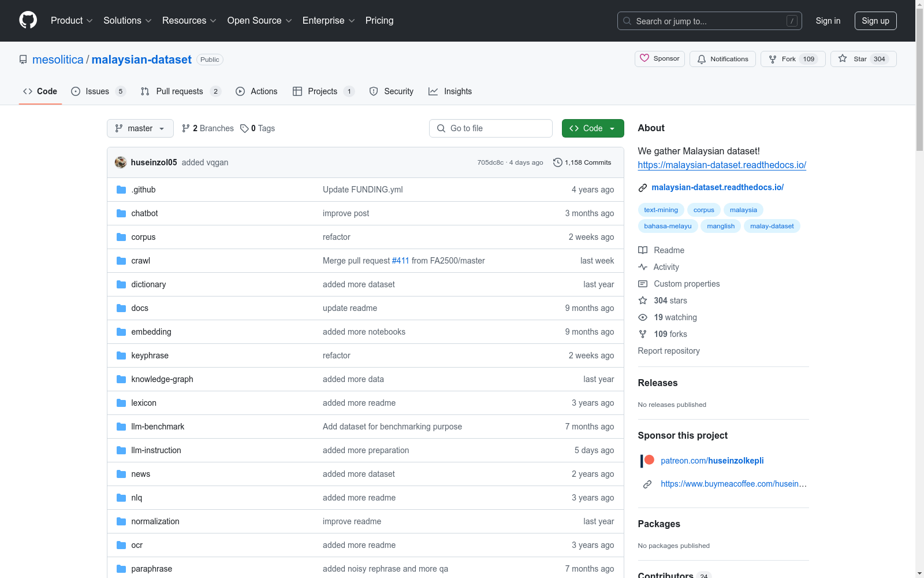
Task: Click the text-mining topic tag
Action: click(661, 210)
